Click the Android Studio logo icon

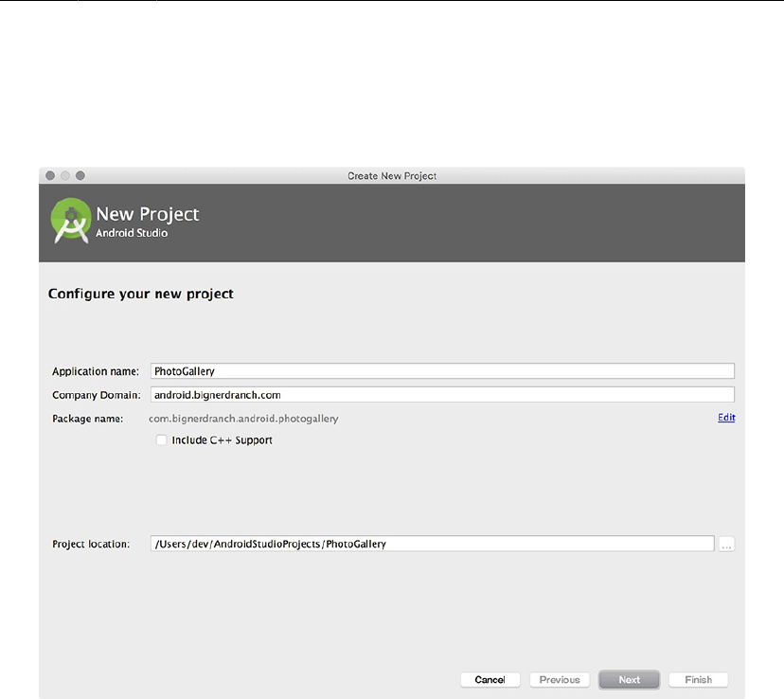(70, 221)
